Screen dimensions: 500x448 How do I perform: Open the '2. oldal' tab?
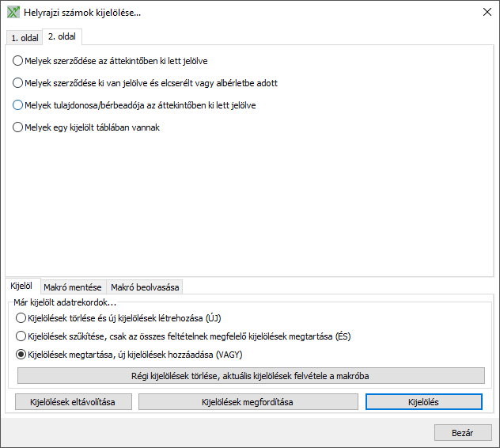click(x=62, y=36)
